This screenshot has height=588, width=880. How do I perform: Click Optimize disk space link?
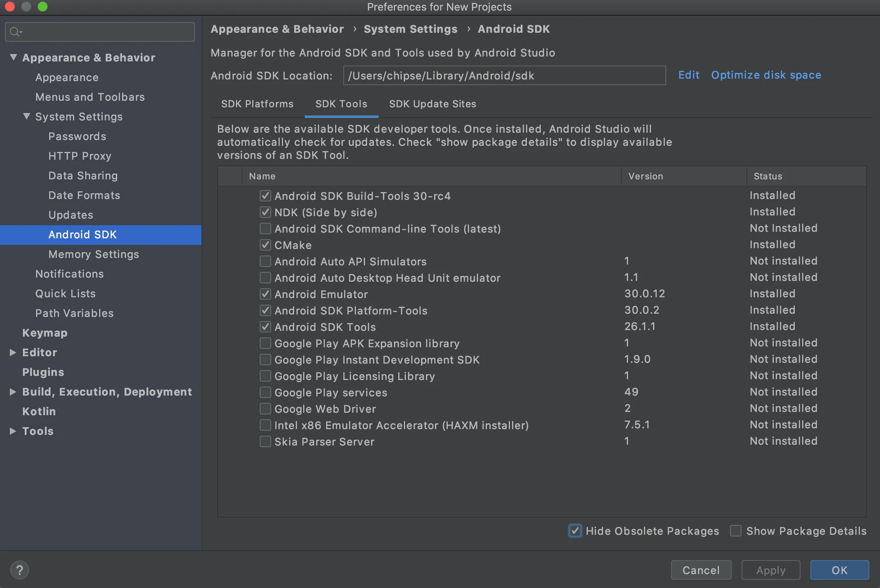pyautogui.click(x=766, y=75)
